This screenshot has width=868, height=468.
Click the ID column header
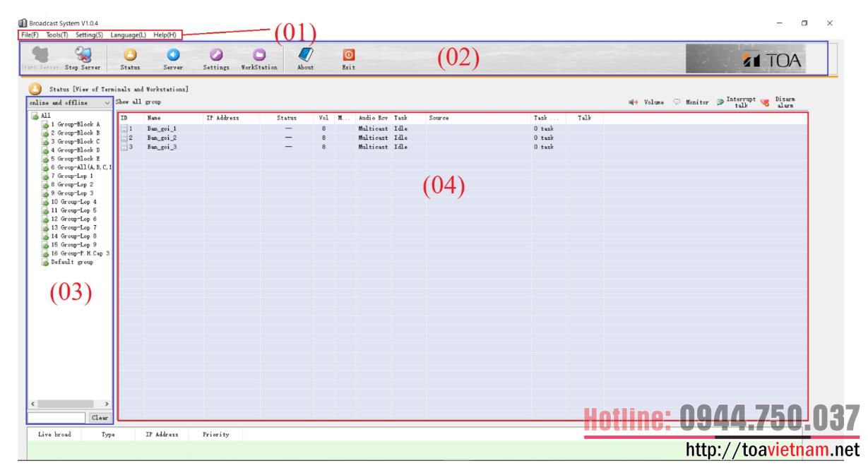tap(131, 119)
